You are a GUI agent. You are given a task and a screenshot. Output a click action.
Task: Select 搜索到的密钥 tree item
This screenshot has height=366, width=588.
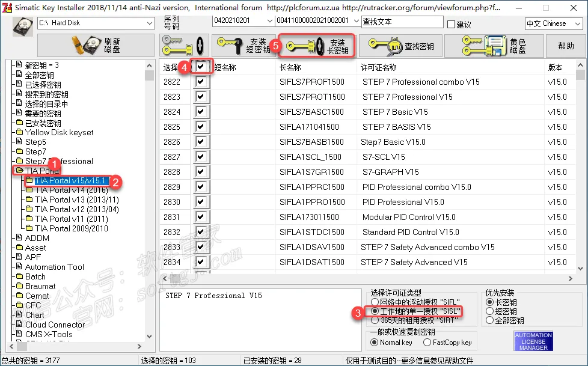tap(46, 94)
